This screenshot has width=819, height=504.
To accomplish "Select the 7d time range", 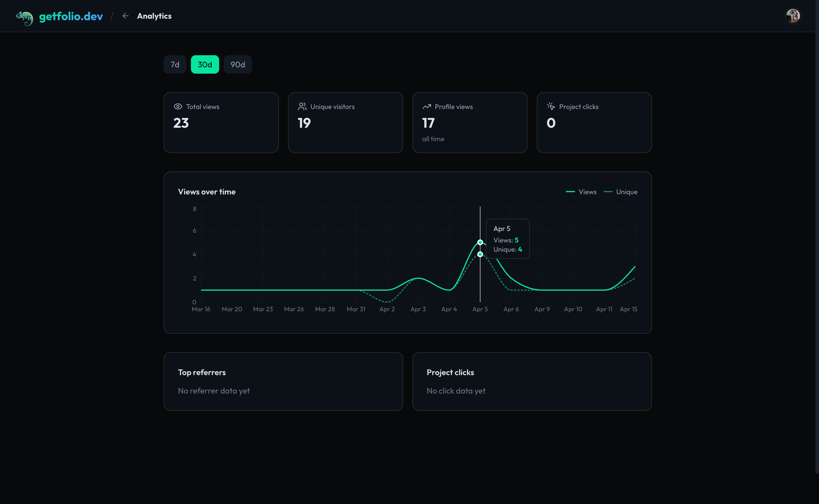I will (x=175, y=64).
